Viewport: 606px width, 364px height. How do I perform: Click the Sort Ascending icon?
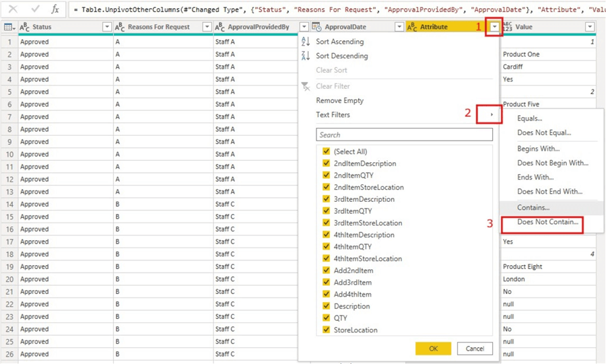click(x=306, y=42)
